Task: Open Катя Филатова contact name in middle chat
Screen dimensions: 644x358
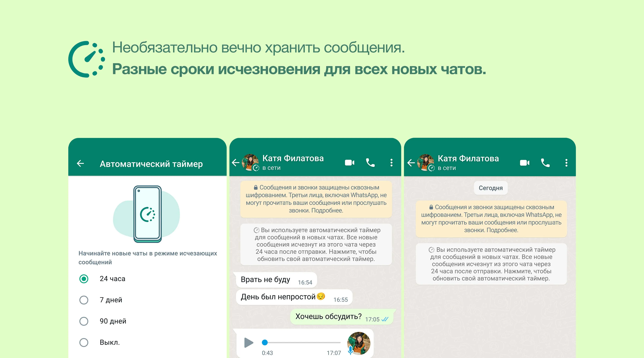Action: (x=293, y=159)
